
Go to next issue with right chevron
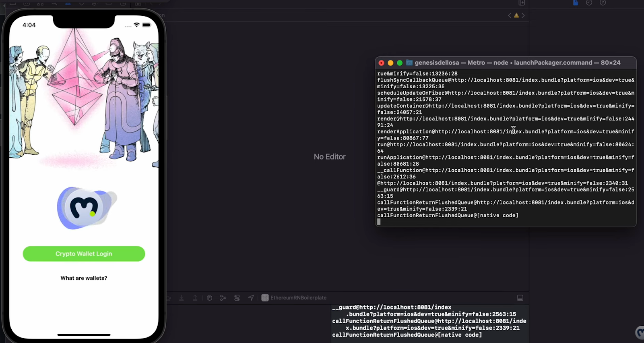click(523, 15)
